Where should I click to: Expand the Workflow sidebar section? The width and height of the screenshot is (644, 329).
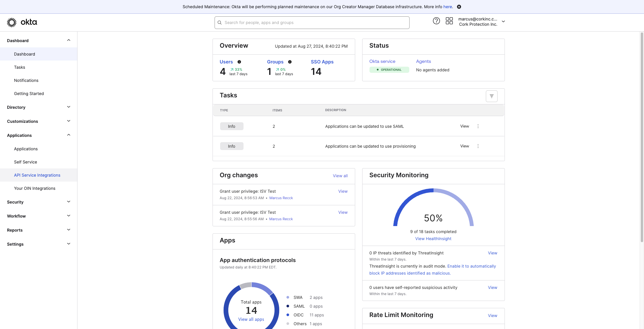(69, 216)
